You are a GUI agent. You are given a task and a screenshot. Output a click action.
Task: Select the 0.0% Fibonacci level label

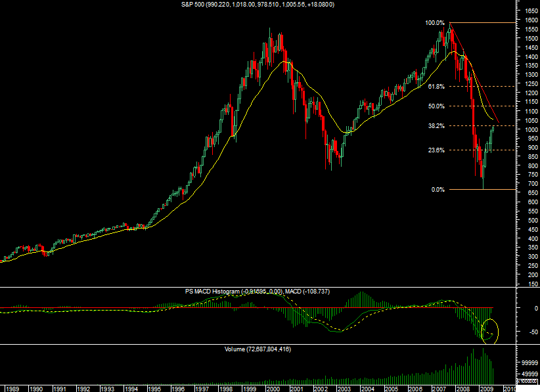tap(438, 190)
